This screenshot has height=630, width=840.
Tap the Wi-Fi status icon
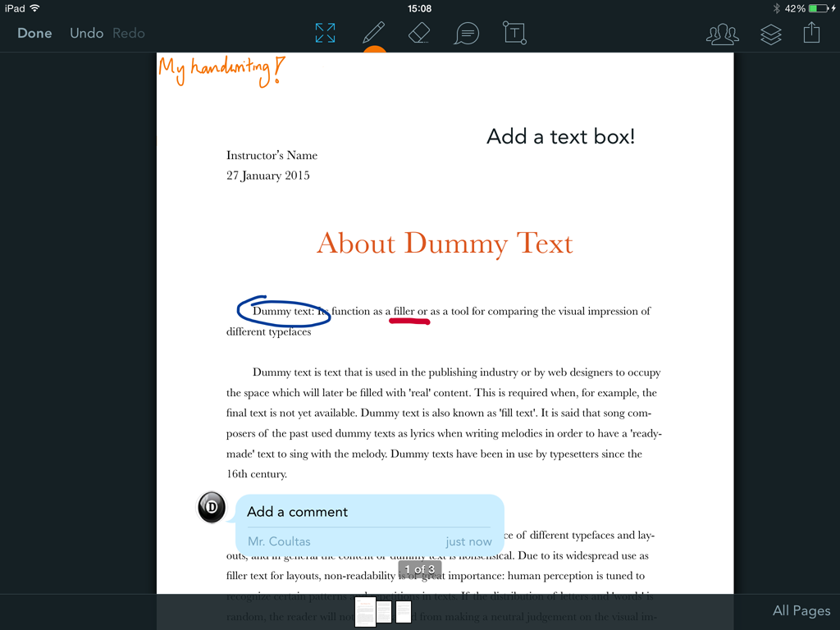click(x=34, y=8)
